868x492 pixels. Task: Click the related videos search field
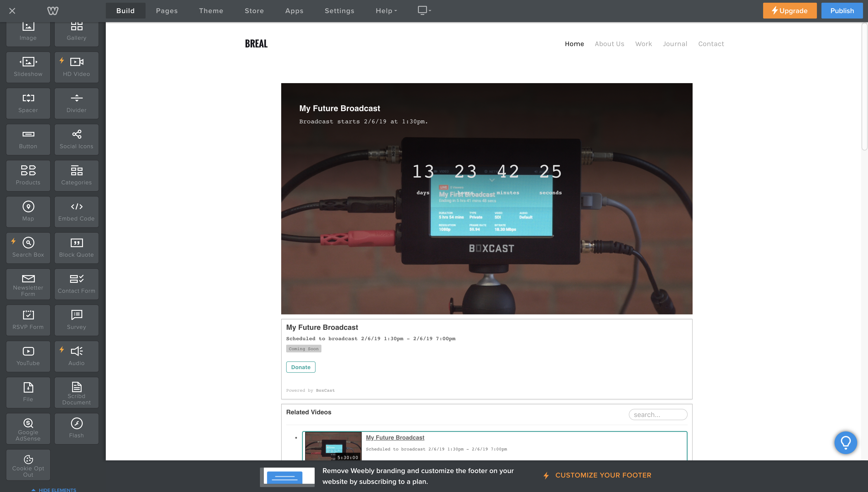point(658,415)
